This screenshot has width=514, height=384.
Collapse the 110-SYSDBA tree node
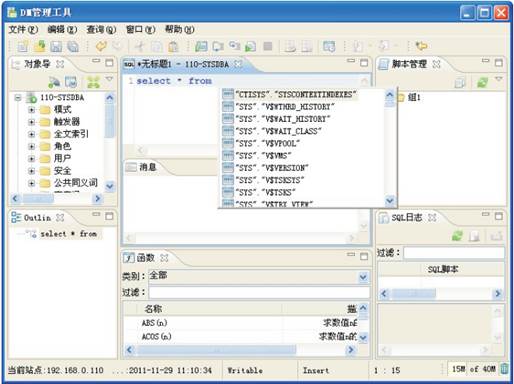point(18,98)
